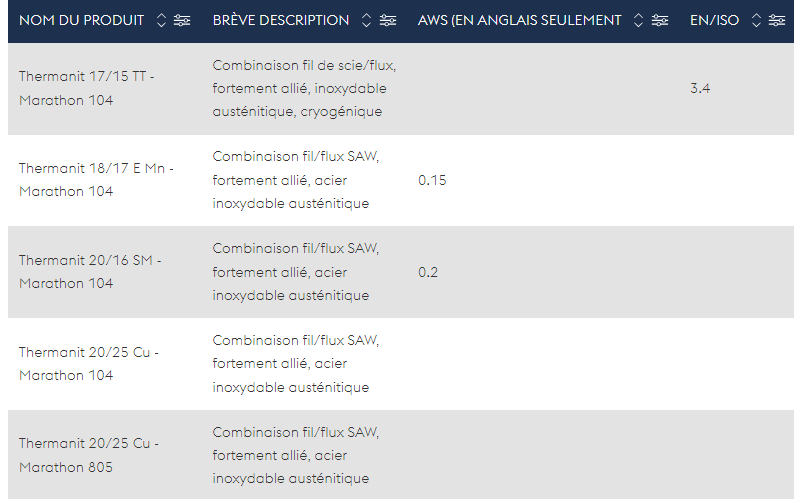Screen dimensions: 794x499
Task: Click the 0.15 AWS value cell
Action: click(432, 180)
